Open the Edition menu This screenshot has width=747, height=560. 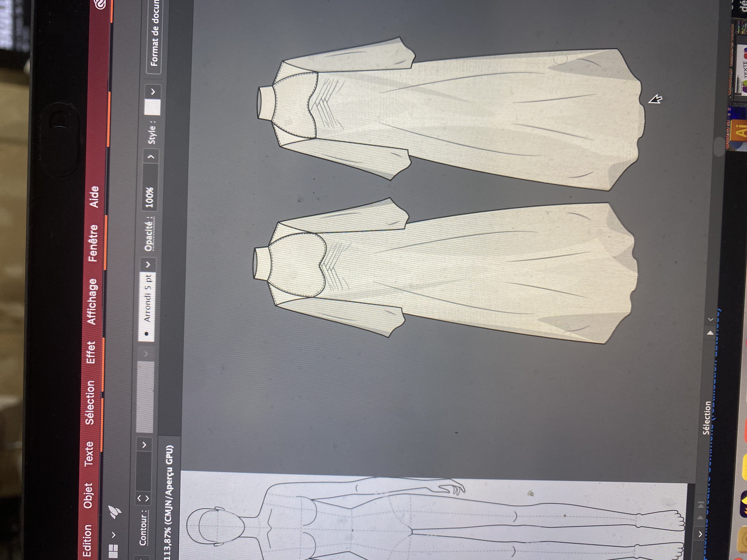pos(87,541)
